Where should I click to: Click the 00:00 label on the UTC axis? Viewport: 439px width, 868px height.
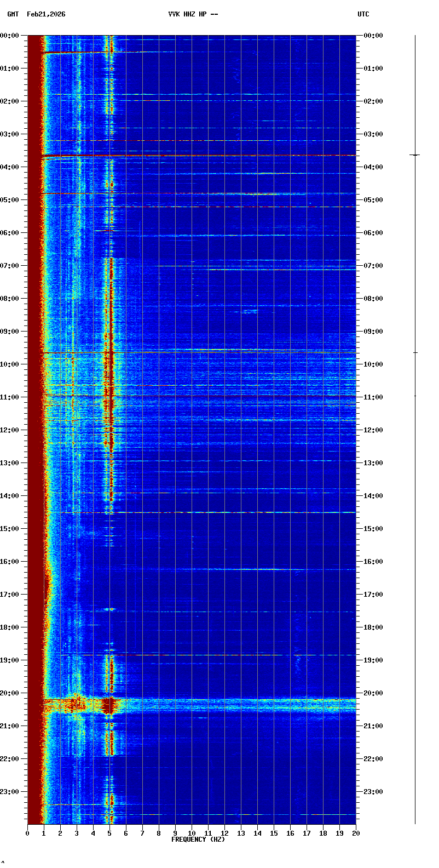coord(374,36)
